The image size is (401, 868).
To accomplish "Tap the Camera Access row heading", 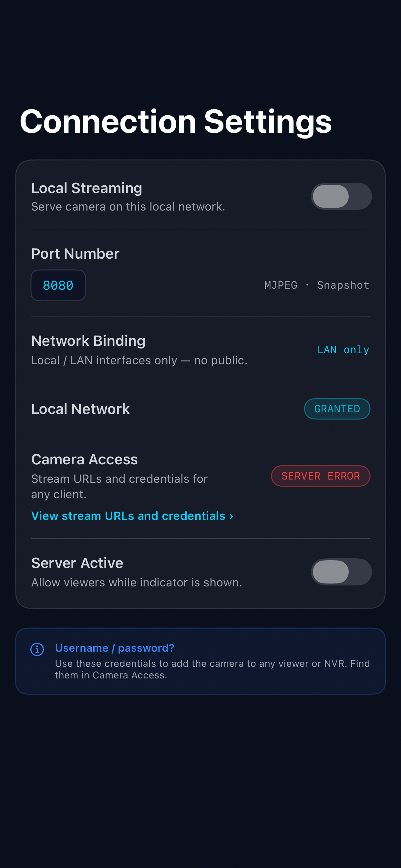I will click(x=84, y=459).
